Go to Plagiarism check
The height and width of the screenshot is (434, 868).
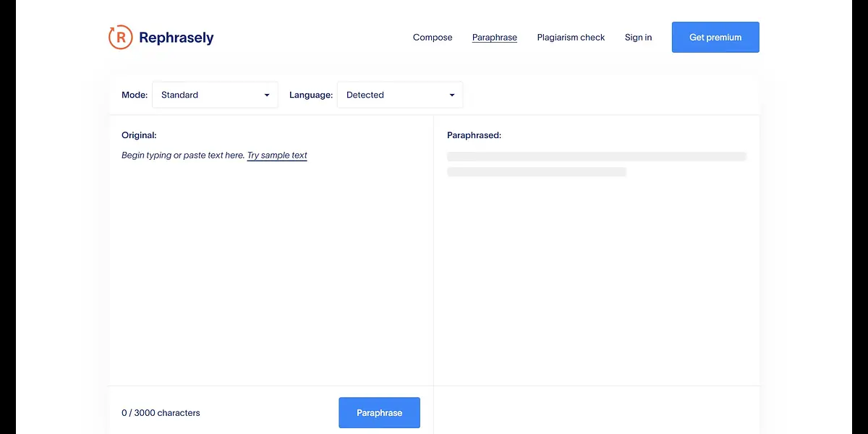(x=571, y=38)
